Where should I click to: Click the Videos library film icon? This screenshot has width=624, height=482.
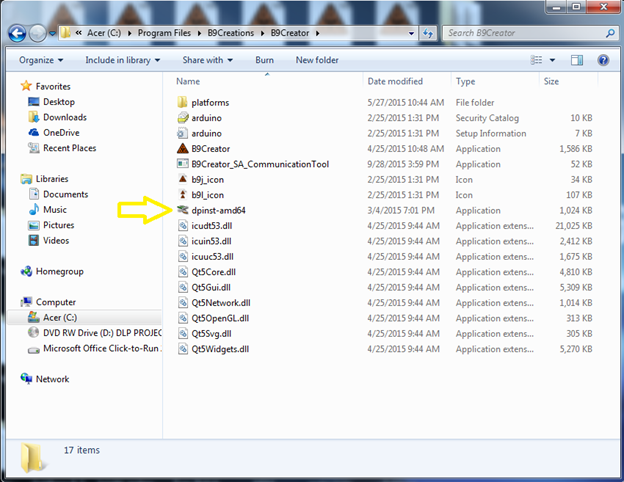[34, 240]
